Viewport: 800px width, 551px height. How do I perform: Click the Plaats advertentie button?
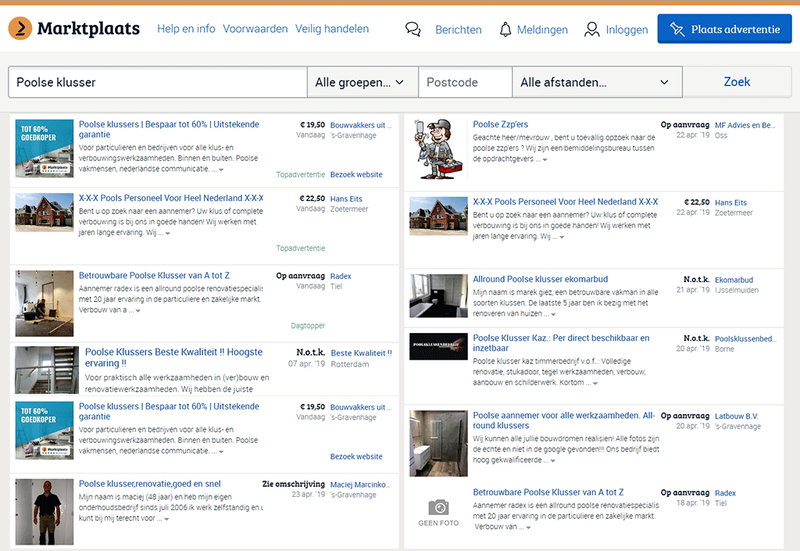pyautogui.click(x=723, y=30)
